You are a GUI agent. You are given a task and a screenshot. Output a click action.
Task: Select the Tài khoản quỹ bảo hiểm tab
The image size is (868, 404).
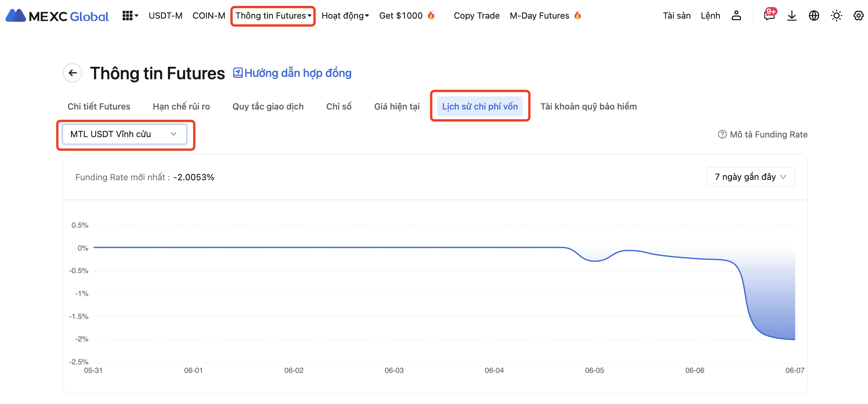588,106
